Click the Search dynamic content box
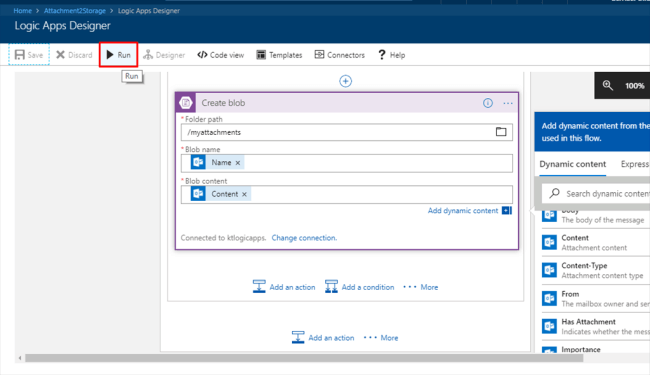Viewport: 650px width, 375px height. point(596,194)
